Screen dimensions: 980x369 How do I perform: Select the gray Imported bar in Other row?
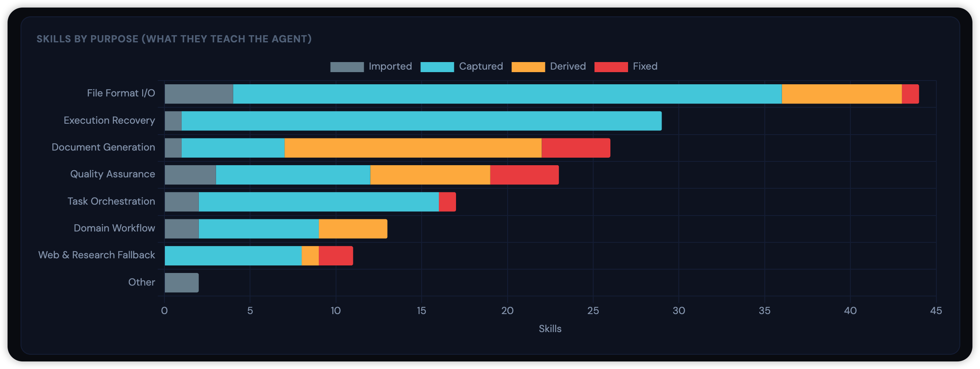tap(182, 283)
